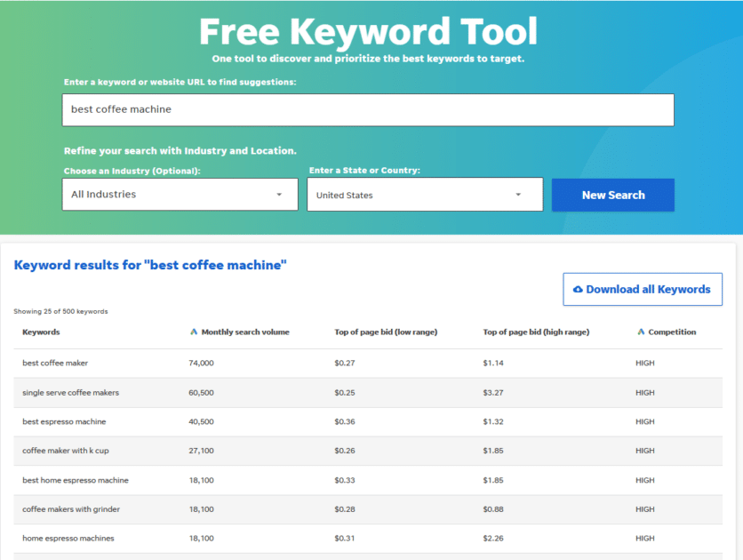Image resolution: width=743 pixels, height=560 pixels.
Task: Click the $1.14 high bid value
Action: 492,363
